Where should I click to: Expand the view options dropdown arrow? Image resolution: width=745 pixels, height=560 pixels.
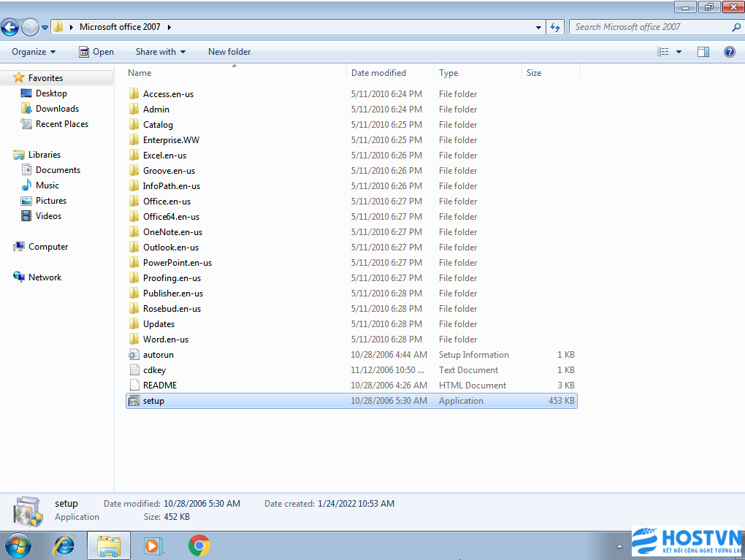point(679,52)
